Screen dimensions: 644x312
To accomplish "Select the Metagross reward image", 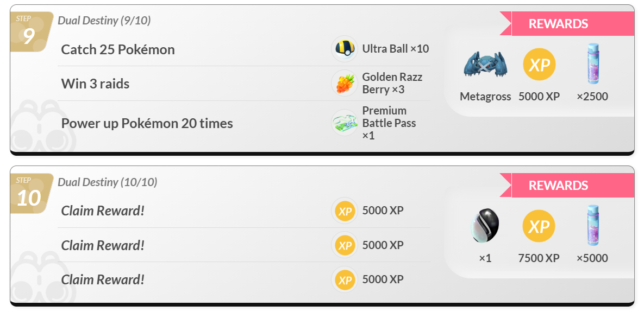I will (485, 65).
